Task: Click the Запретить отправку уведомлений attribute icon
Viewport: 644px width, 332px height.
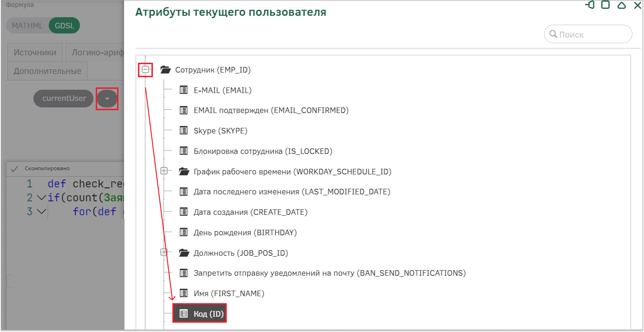Action: 184,273
